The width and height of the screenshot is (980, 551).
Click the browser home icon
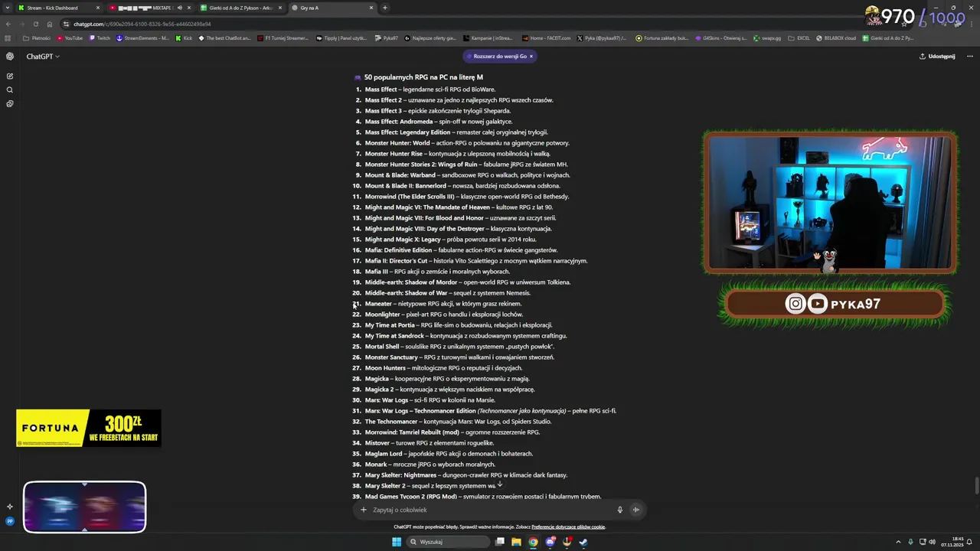point(50,24)
